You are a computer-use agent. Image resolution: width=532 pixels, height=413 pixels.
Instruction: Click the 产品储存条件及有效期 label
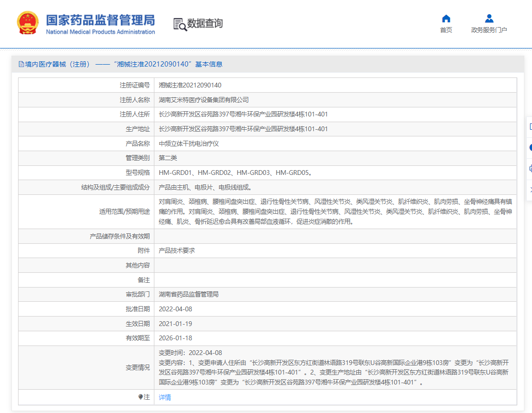(120, 236)
